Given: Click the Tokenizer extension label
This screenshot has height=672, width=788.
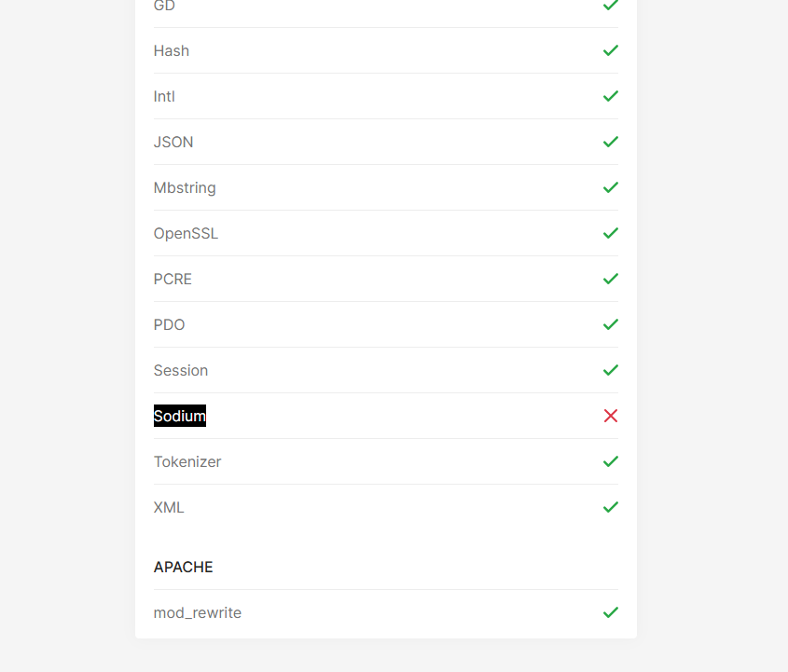Looking at the screenshot, I should point(187,461).
